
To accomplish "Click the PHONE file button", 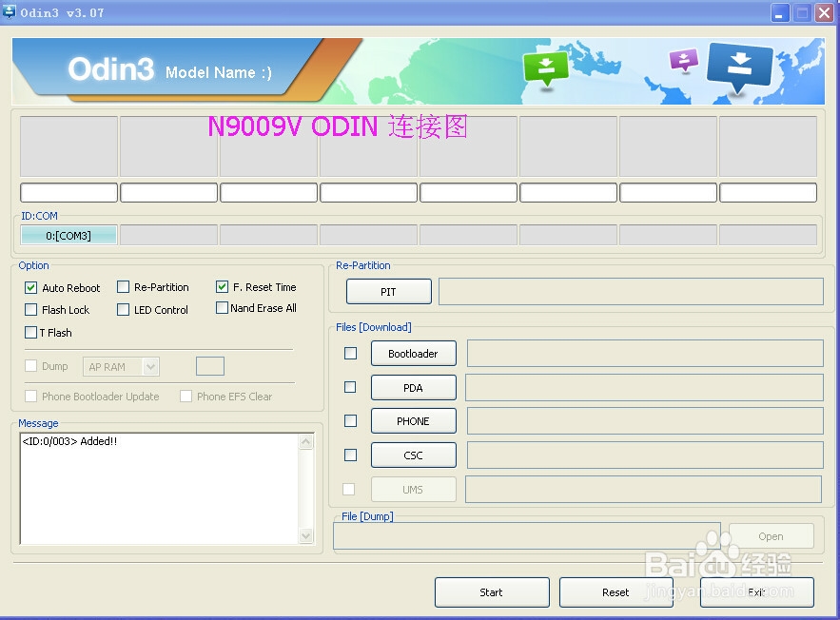I will (x=413, y=421).
